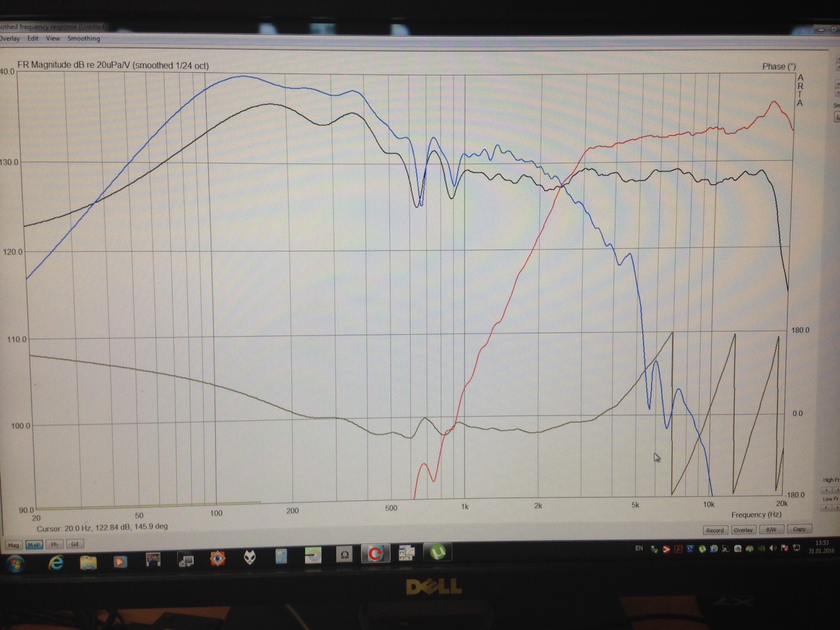
Task: Switch to Mag magnitude view
Action: [x=13, y=545]
